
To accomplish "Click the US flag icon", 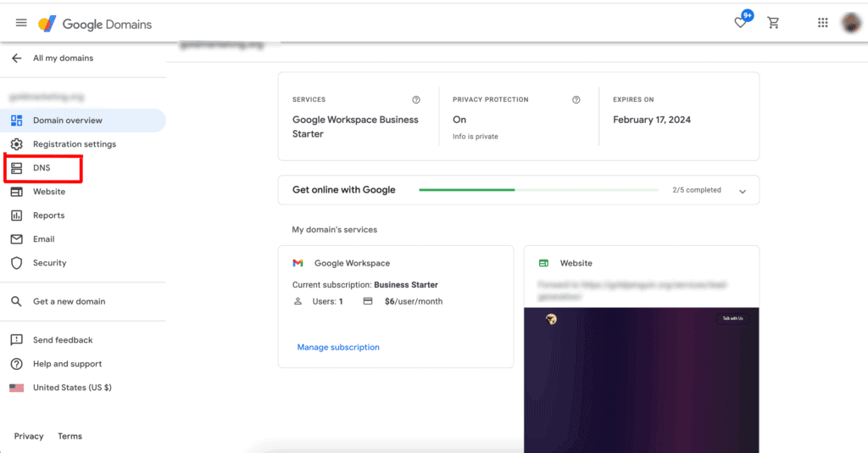I will click(17, 388).
